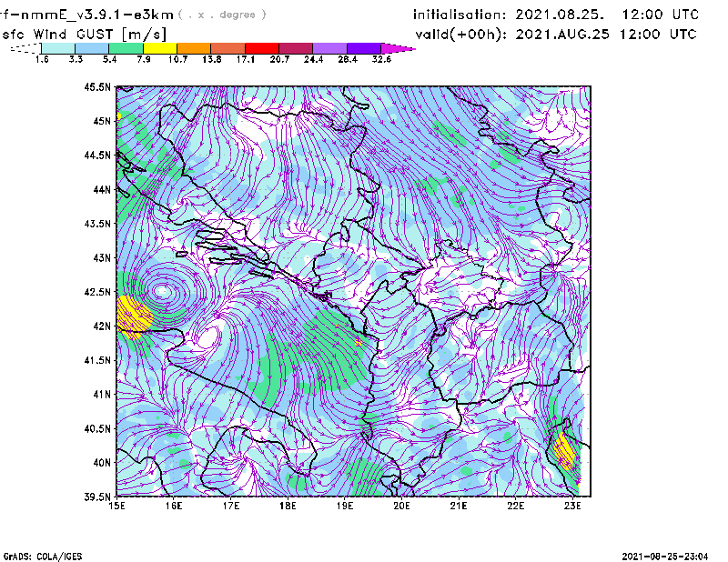The height and width of the screenshot is (562, 728).
Task: Click the legend value 5.4
Action: (x=109, y=59)
